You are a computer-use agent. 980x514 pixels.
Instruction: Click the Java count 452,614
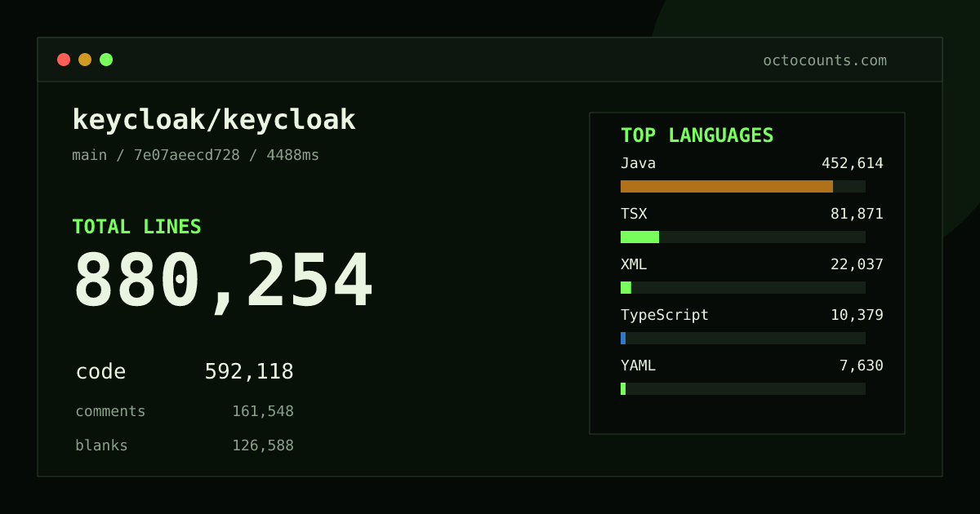click(853, 163)
